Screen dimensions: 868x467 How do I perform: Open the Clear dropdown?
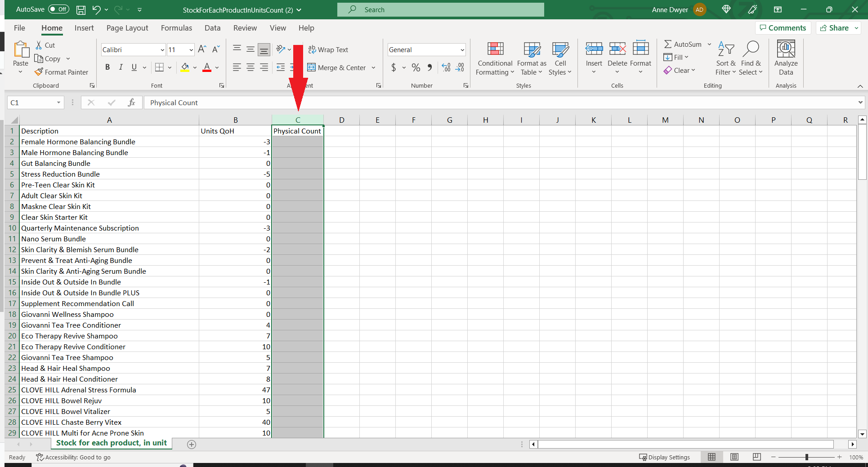click(679, 70)
